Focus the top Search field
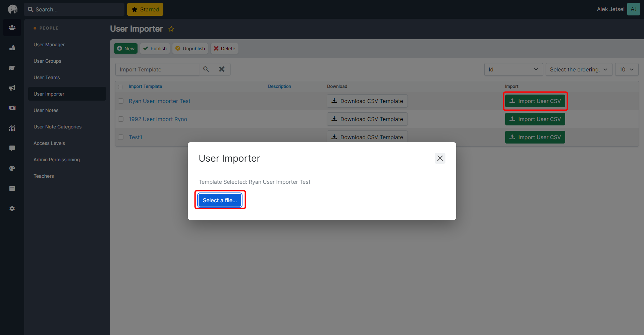Screen dimensions: 644x335 click(x=74, y=9)
